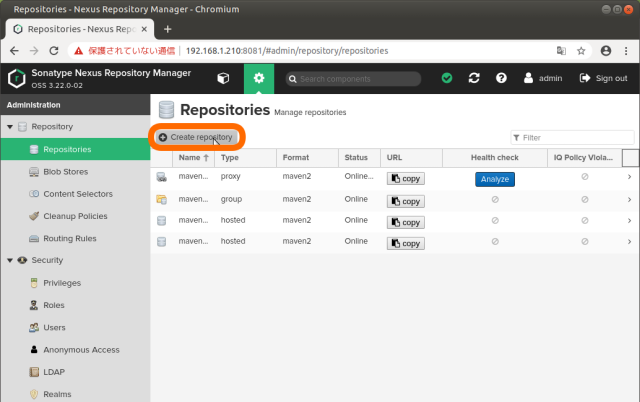Select Cleanup Policies in sidebar
The width and height of the screenshot is (640, 402).
tap(76, 216)
